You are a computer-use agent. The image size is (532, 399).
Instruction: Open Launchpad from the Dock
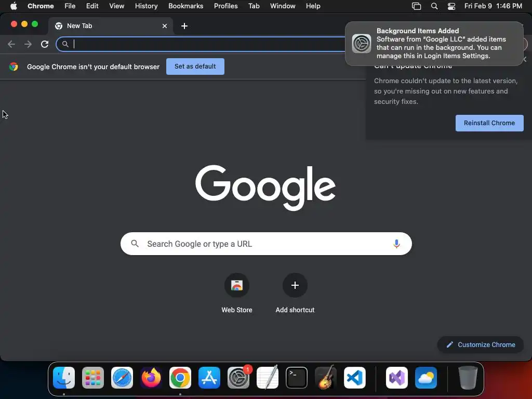point(93,378)
